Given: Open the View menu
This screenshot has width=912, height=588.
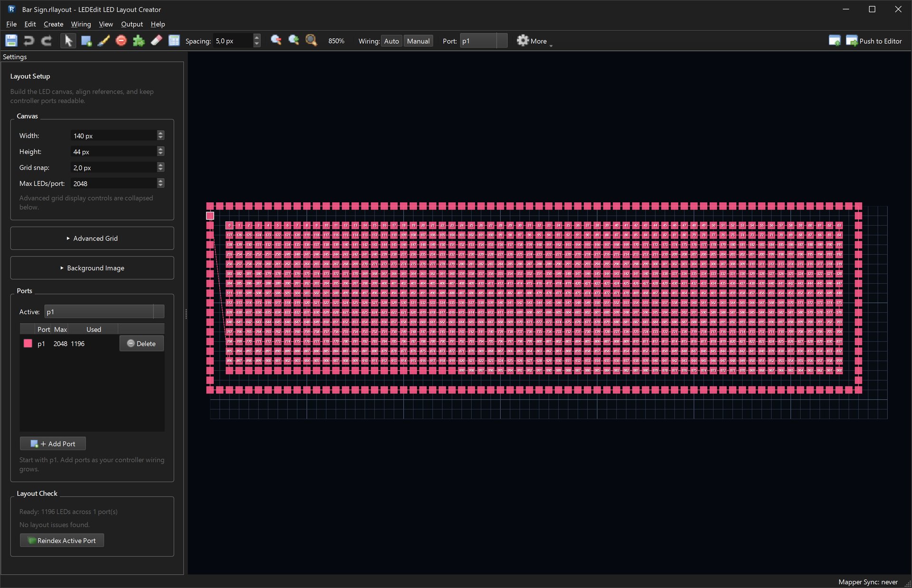Looking at the screenshot, I should [x=105, y=24].
